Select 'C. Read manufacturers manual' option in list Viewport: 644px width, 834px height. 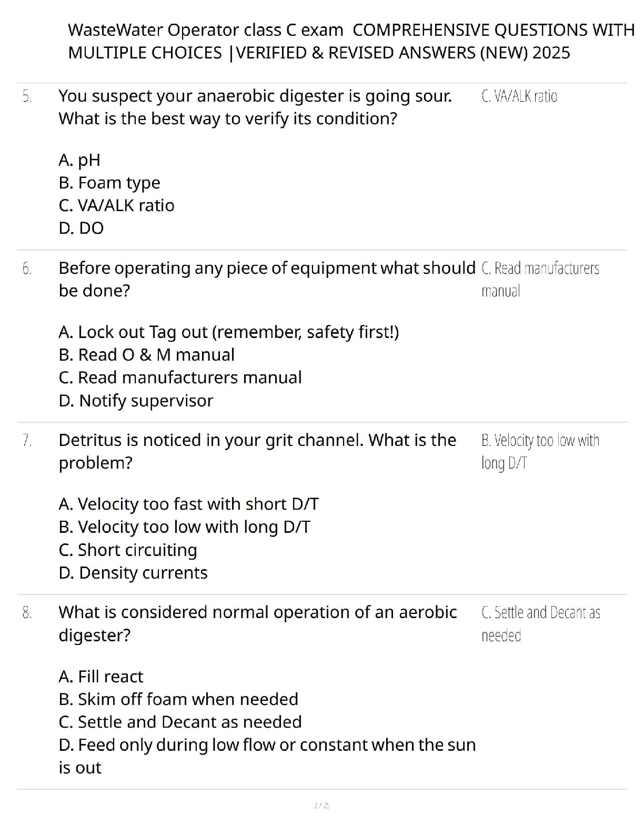click(180, 378)
